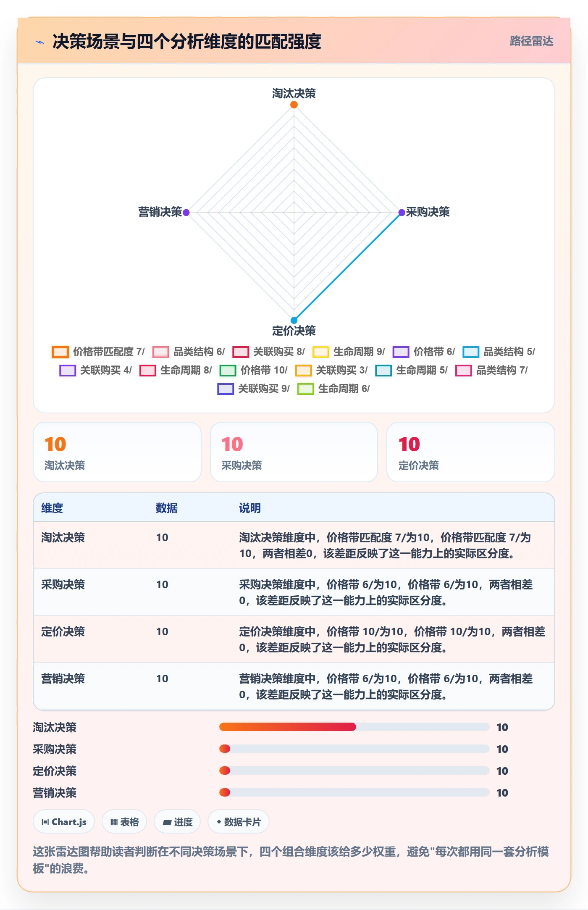Click the title 决策场景与四个分析维度的匹配强度

click(x=187, y=42)
